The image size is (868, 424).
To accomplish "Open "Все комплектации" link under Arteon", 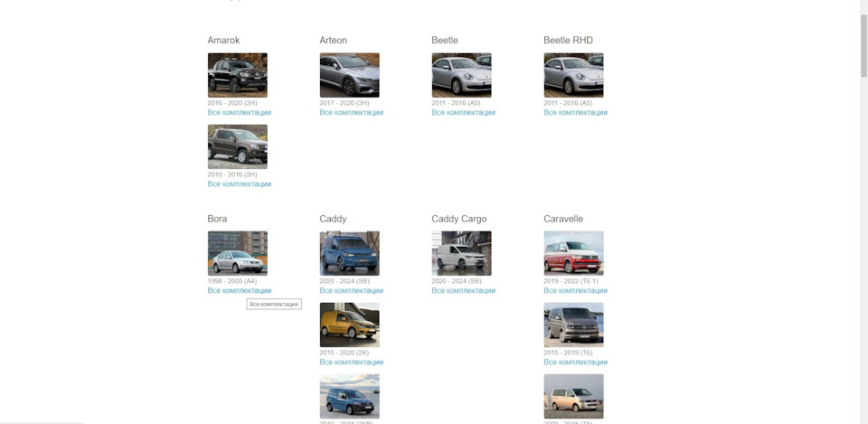I will coord(352,112).
